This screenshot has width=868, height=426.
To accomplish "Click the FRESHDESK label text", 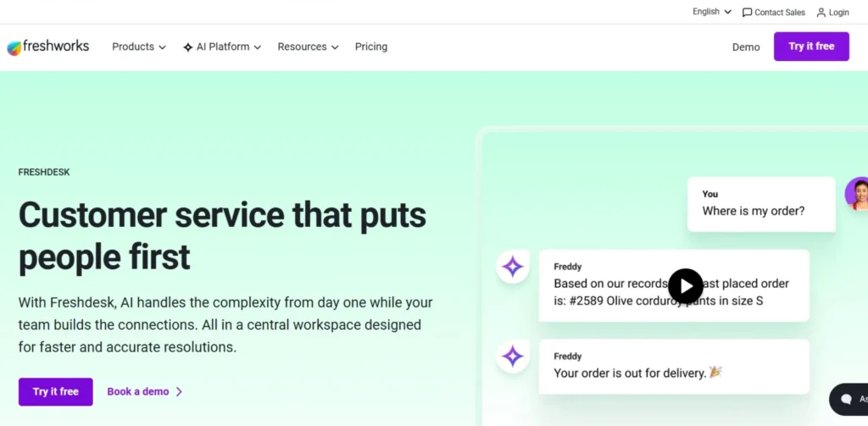I will [44, 172].
